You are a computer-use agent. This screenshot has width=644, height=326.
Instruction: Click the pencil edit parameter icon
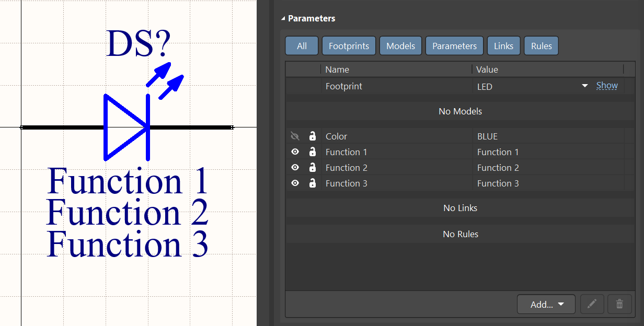tap(592, 304)
